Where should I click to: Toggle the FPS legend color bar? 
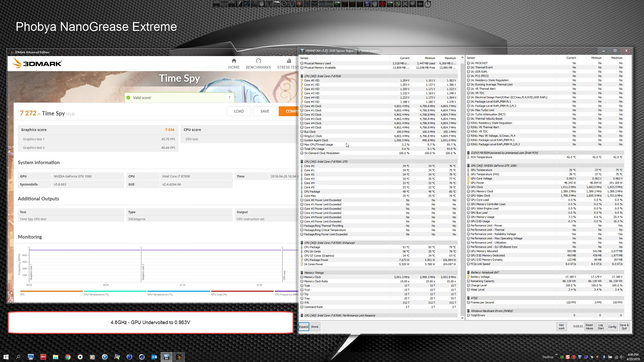tap(51, 291)
